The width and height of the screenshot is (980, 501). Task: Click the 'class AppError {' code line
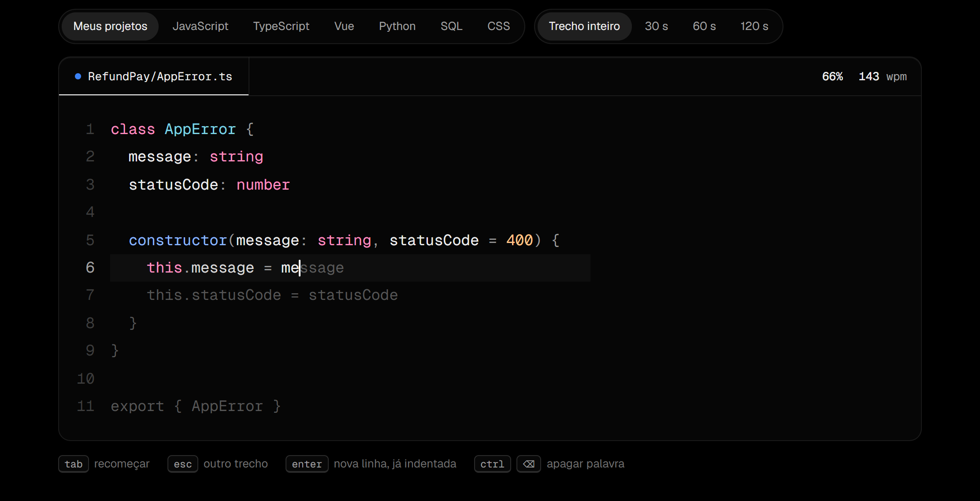point(182,129)
